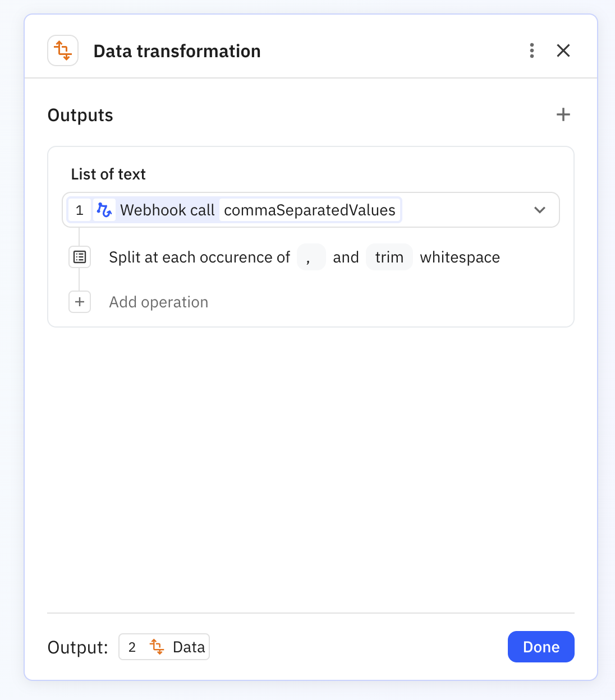615x700 pixels.
Task: Click the Webhook call icon on step 1
Action: 104,210
